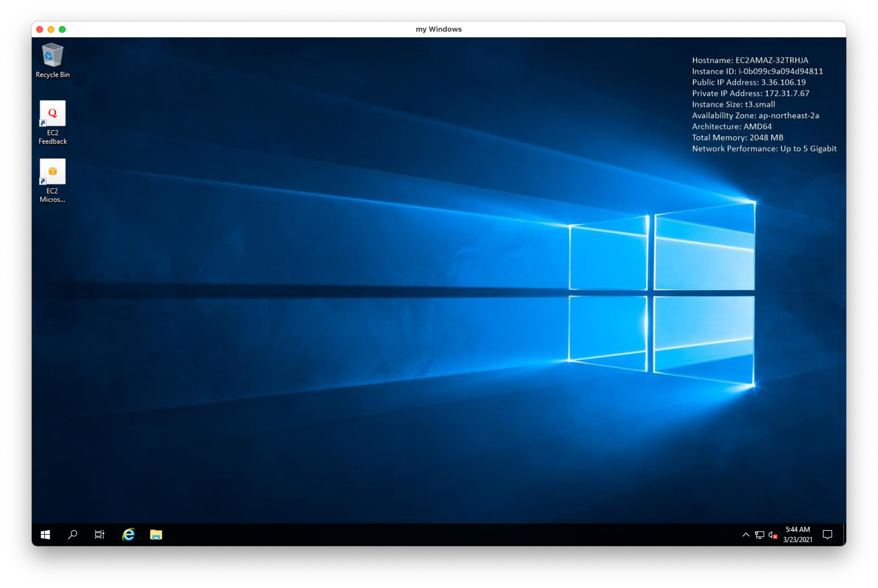Maximize the my Windows window
The image size is (878, 588).
62,29
